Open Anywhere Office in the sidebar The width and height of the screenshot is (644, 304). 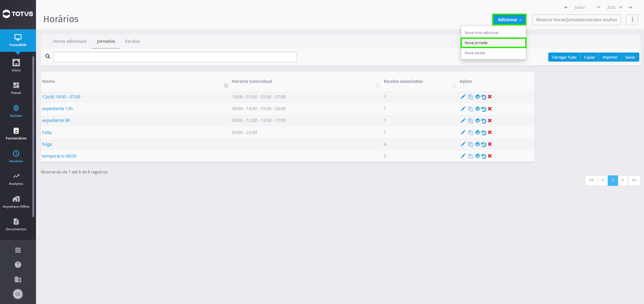click(16, 202)
